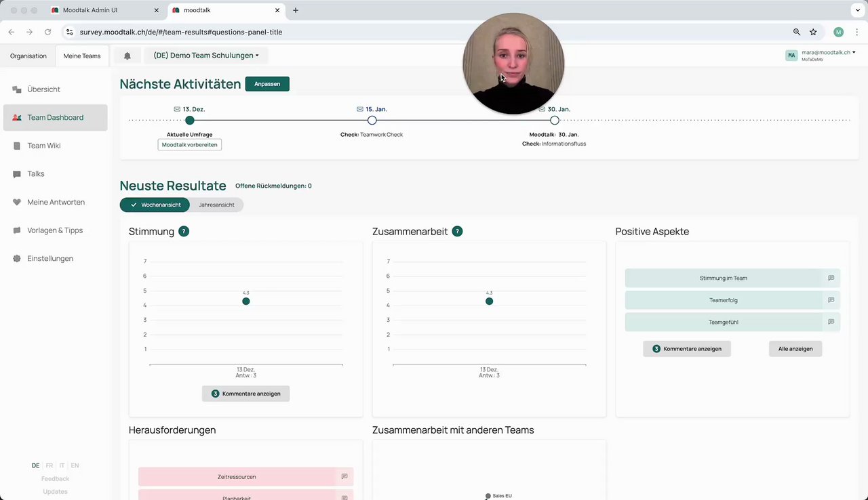Click the envelope icon beside 15. Jan.

(360, 109)
